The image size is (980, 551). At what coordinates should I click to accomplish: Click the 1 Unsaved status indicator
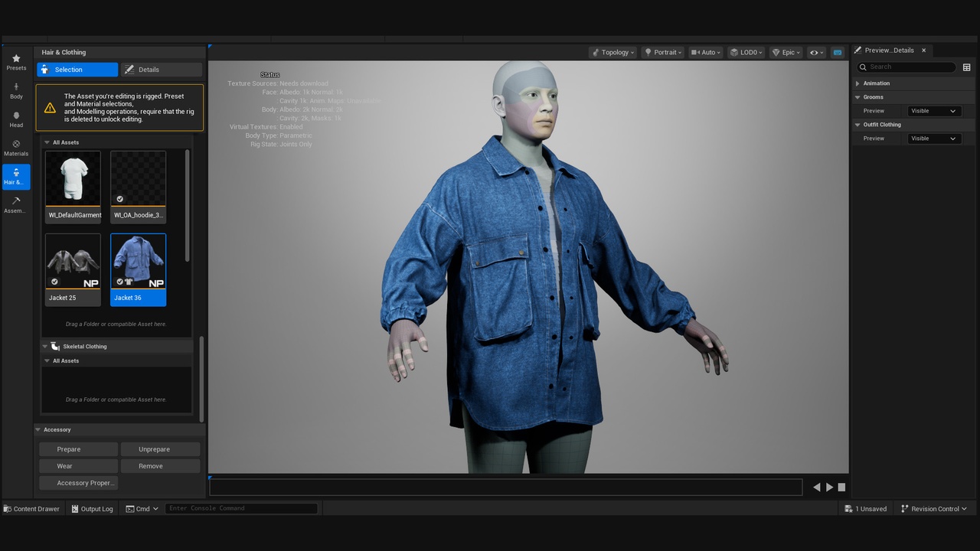pos(866,509)
